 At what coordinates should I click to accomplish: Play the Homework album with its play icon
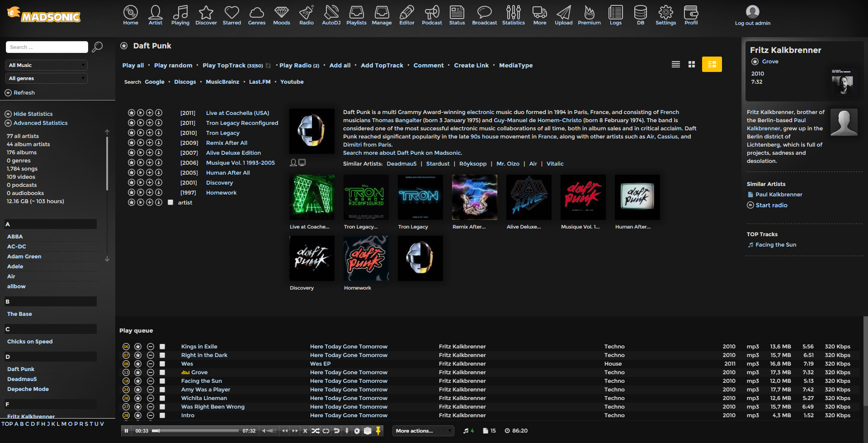pyautogui.click(x=141, y=193)
